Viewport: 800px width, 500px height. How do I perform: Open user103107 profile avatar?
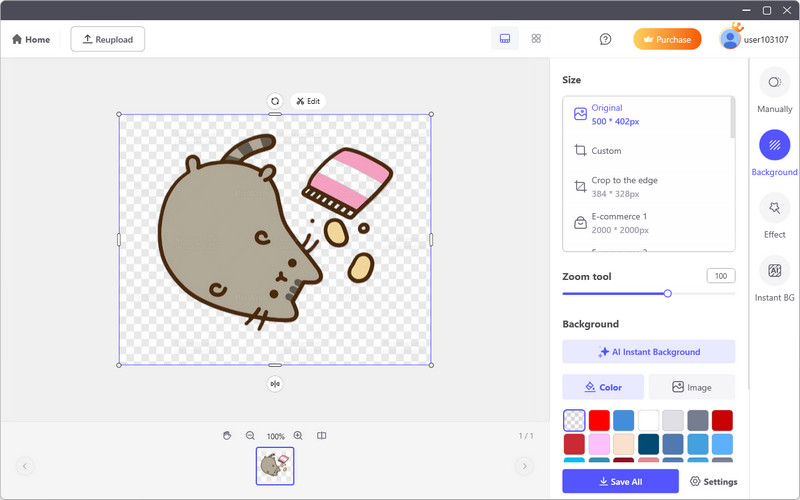point(730,39)
